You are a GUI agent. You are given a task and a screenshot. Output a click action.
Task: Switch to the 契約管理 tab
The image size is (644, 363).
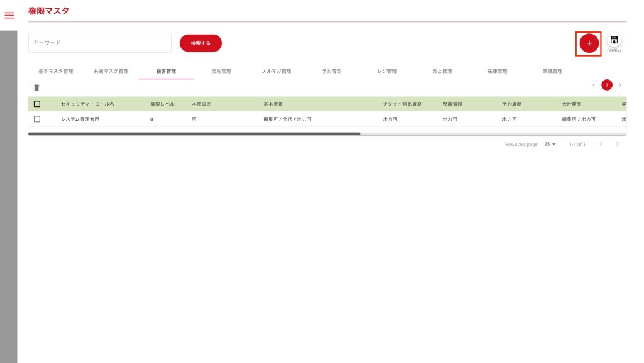coord(221,71)
